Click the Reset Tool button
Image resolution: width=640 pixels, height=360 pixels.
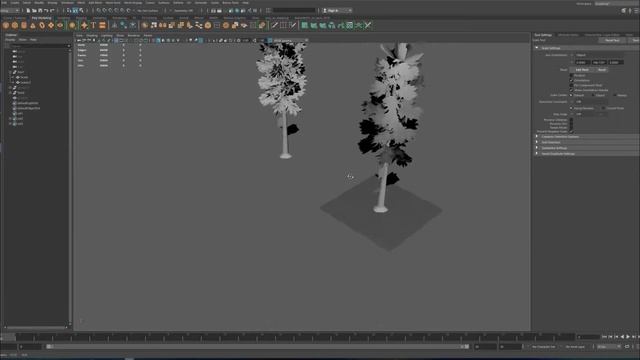612,40
